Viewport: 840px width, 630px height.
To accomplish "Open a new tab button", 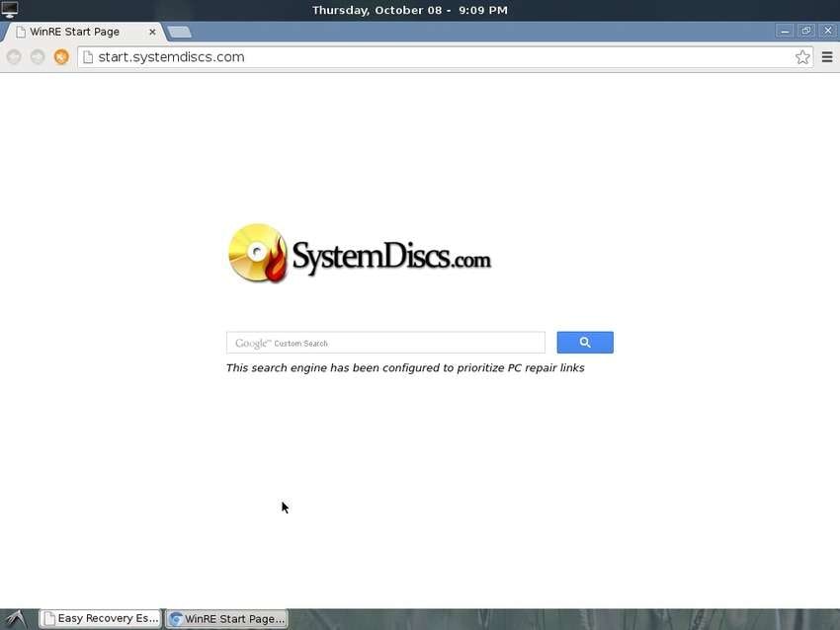I will coord(179,33).
